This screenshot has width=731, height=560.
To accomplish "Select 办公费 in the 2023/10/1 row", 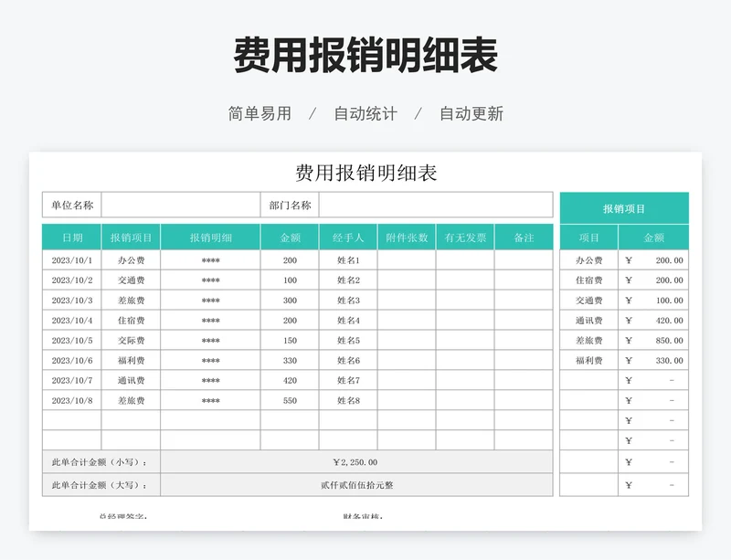I will (x=131, y=260).
